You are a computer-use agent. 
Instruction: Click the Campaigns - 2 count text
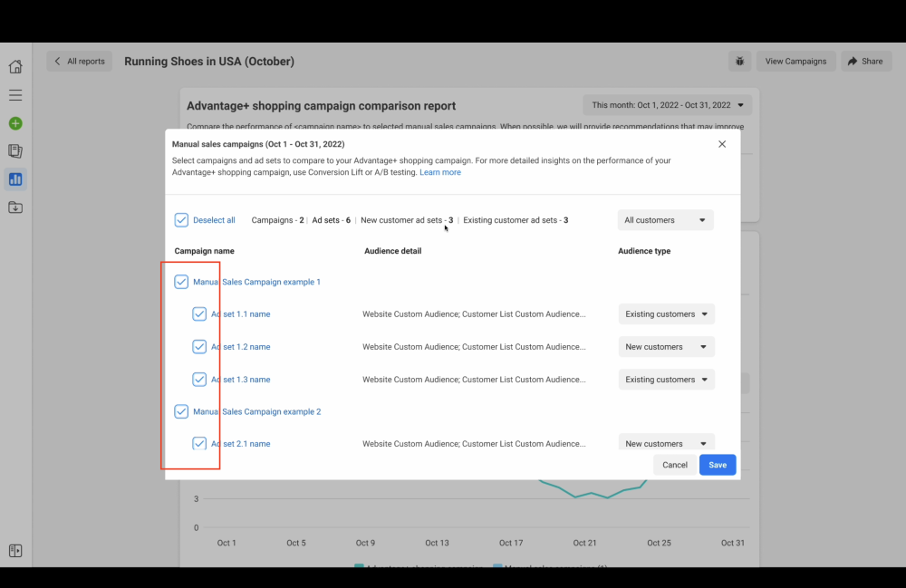tap(277, 220)
